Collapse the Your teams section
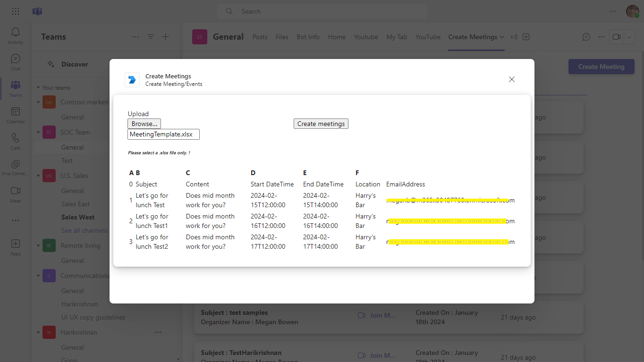Viewport: 644px width, 362px height. click(38, 88)
